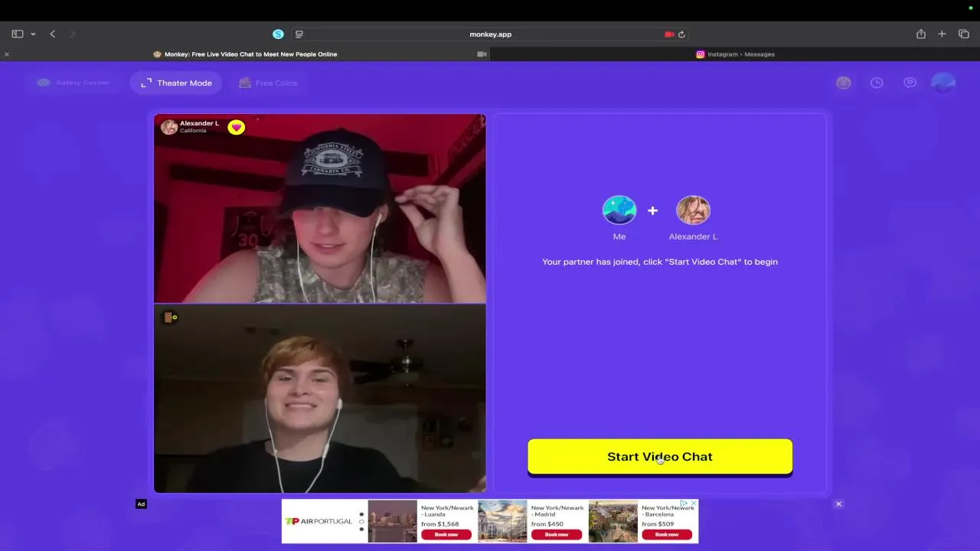Click the Madrid city photo in the ad
The height and width of the screenshot is (551, 980).
click(502, 521)
